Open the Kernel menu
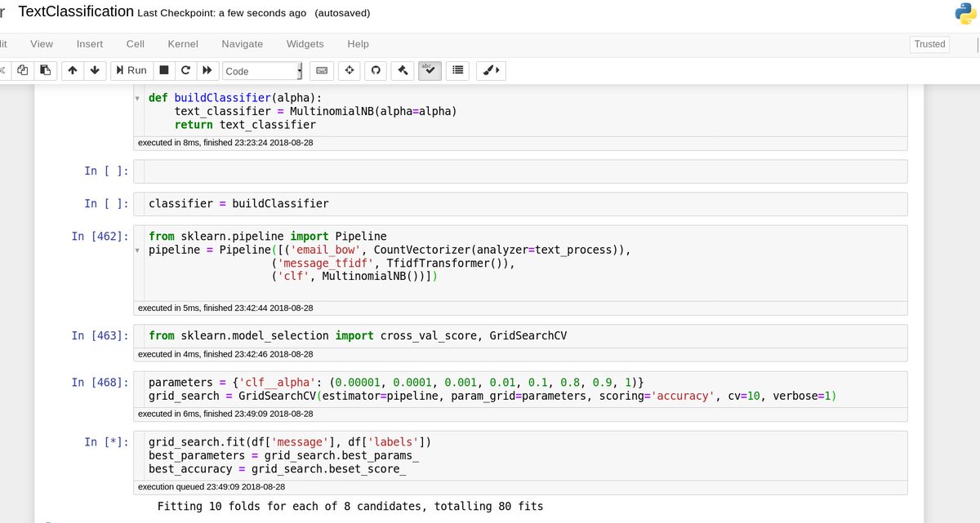The image size is (980, 523). (x=183, y=44)
